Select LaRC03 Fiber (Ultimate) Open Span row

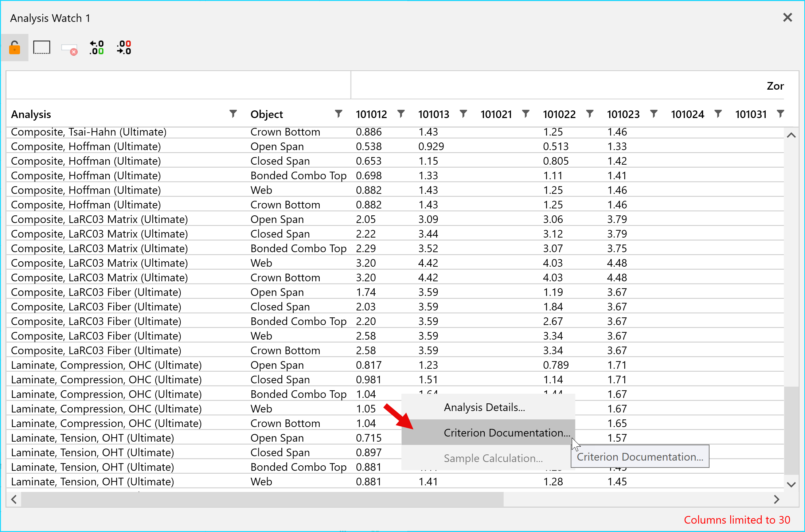point(395,292)
